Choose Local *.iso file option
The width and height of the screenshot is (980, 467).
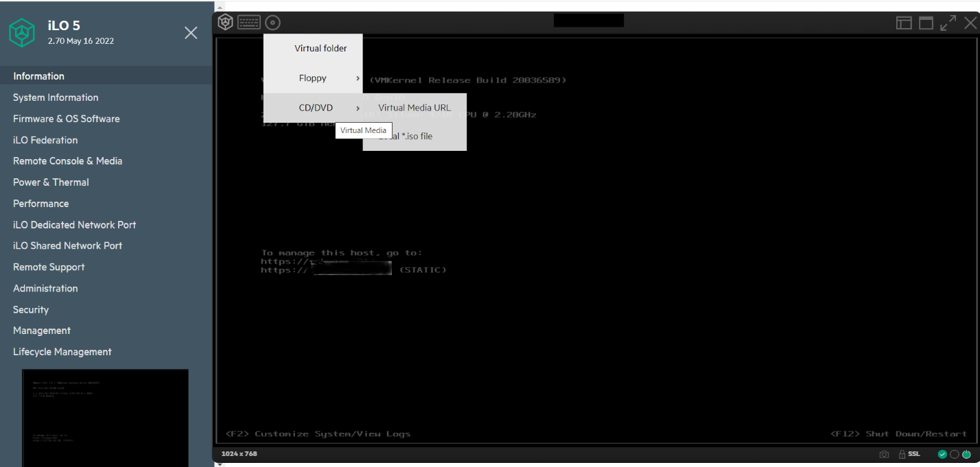(415, 136)
